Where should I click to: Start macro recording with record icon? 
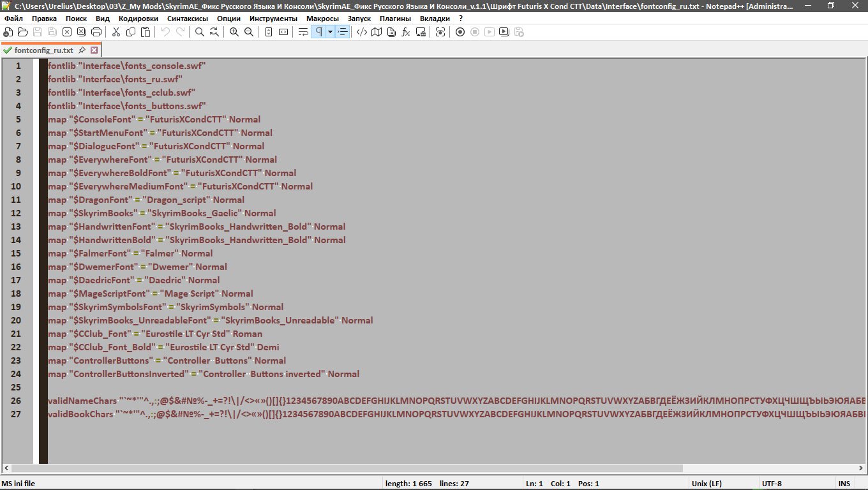(460, 32)
